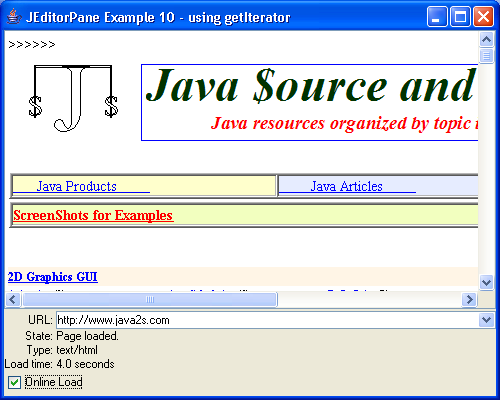
Task: Click the Java coffee cup title bar icon
Action: (x=14, y=17)
